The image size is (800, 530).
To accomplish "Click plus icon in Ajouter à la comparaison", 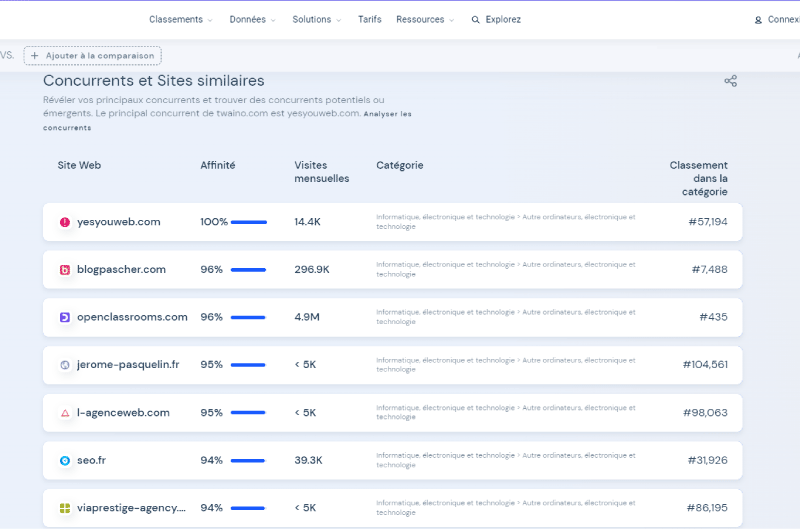I will coord(35,56).
